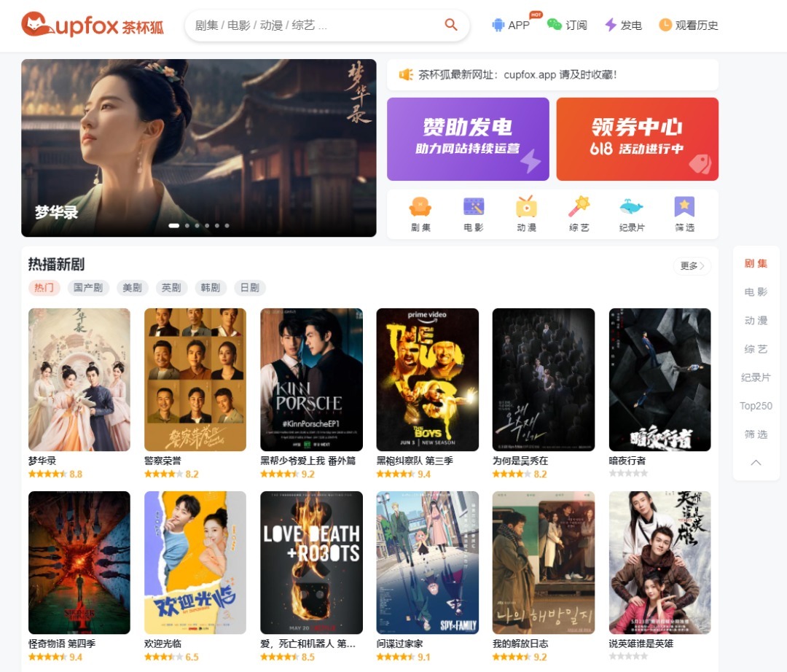This screenshot has height=672, width=787.
Task: Click the 领券中心 red banner
Action: [x=638, y=139]
